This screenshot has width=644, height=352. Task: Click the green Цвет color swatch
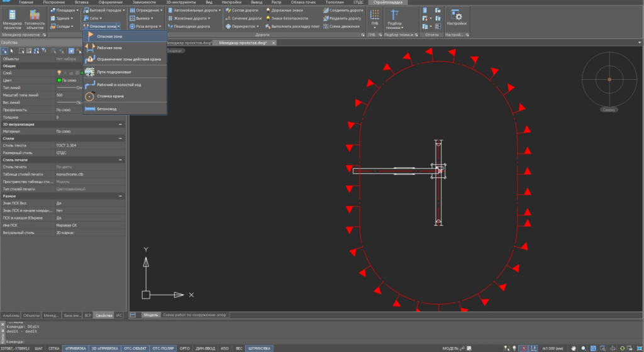point(59,80)
